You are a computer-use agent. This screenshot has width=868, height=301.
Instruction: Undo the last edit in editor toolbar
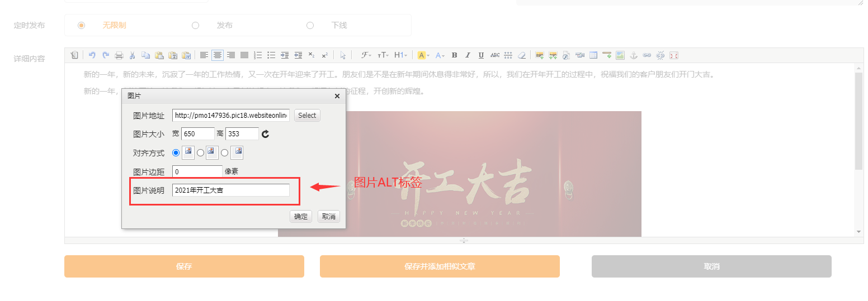tap(92, 55)
